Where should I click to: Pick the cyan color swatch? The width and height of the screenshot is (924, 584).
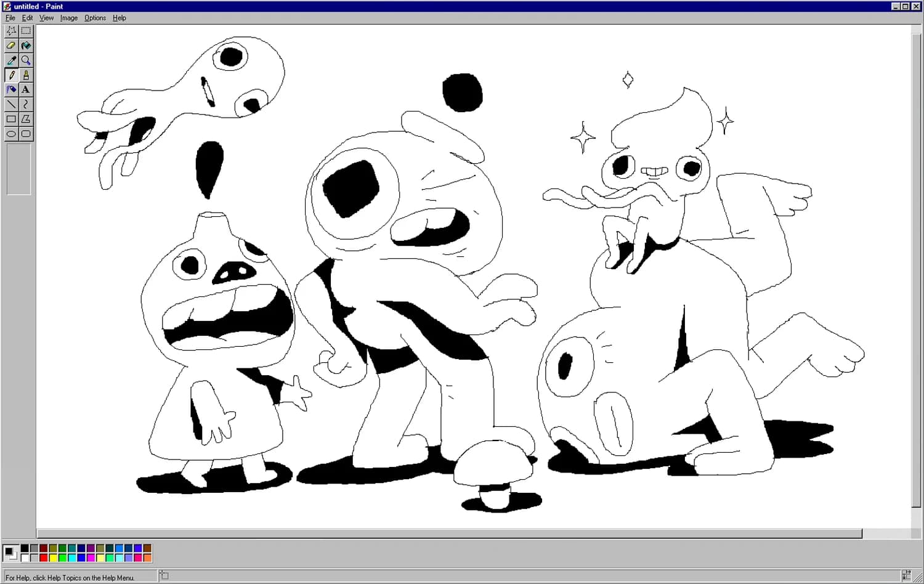72,558
